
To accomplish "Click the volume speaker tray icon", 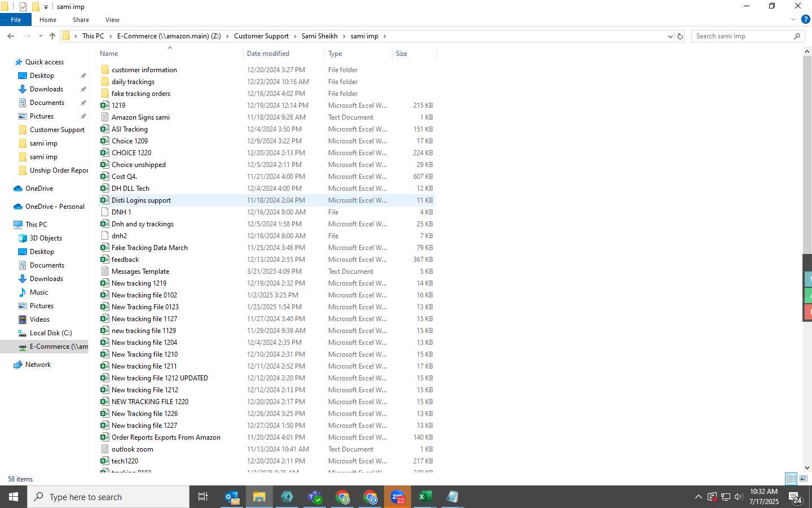I will (739, 497).
